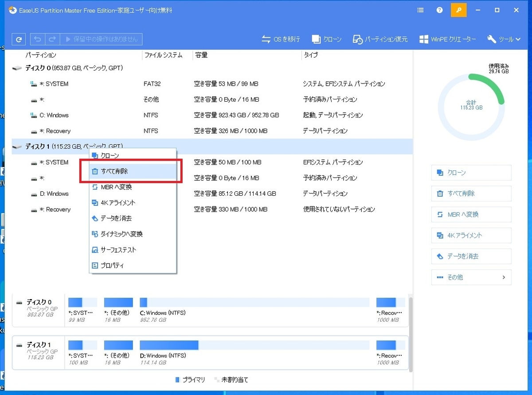Screen dimensions: 532x395
Task: Choose サーフェステスト in the context menu
Action: coord(133,250)
